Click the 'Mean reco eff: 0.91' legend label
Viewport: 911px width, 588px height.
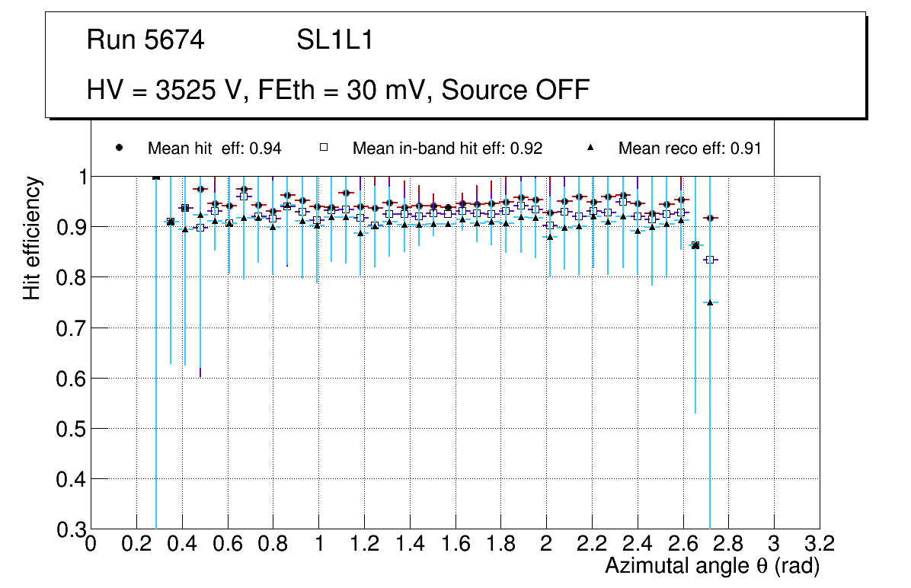(689, 149)
